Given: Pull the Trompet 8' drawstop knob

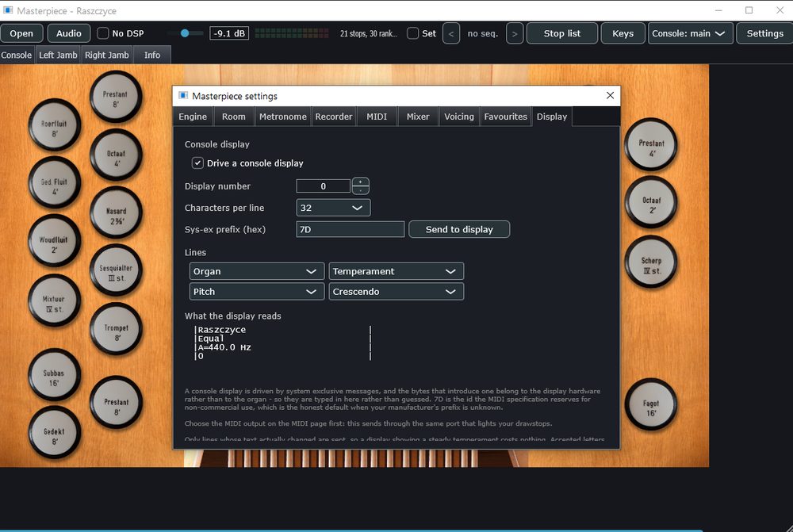Looking at the screenshot, I should click(116, 329).
